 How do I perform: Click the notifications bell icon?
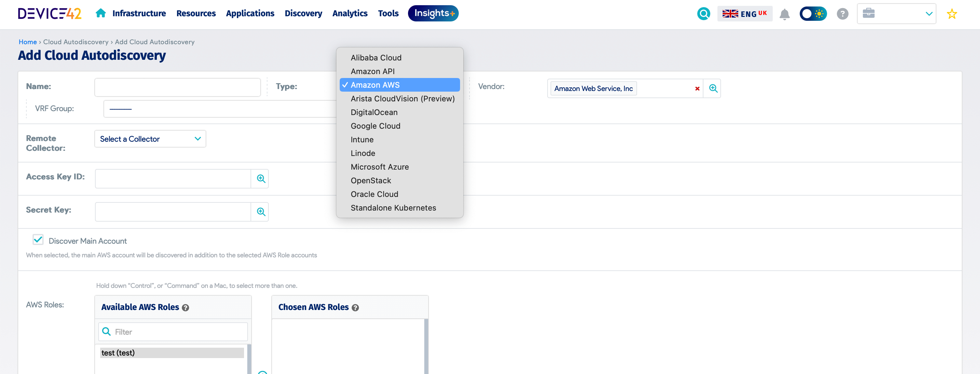pyautogui.click(x=784, y=14)
